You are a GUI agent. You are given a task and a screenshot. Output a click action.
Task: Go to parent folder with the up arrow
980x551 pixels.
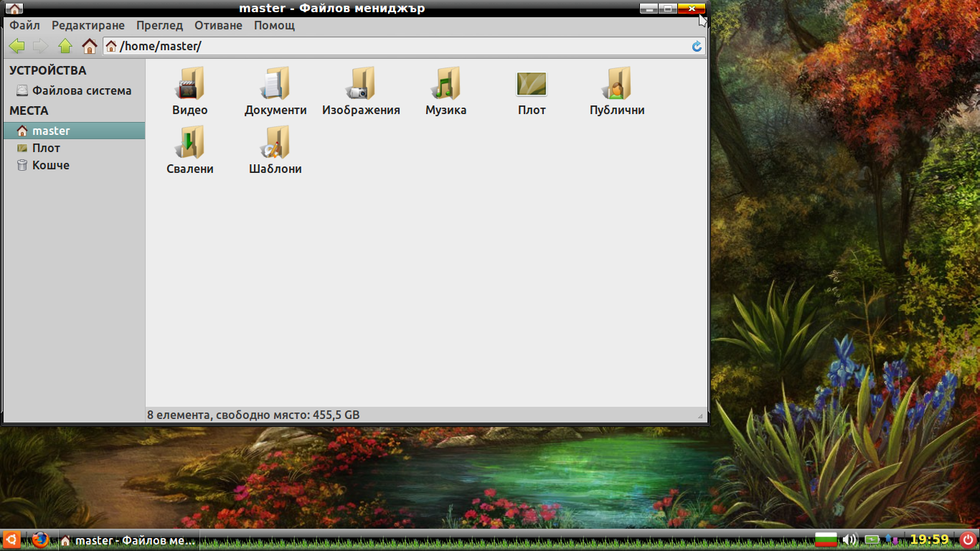tap(65, 47)
